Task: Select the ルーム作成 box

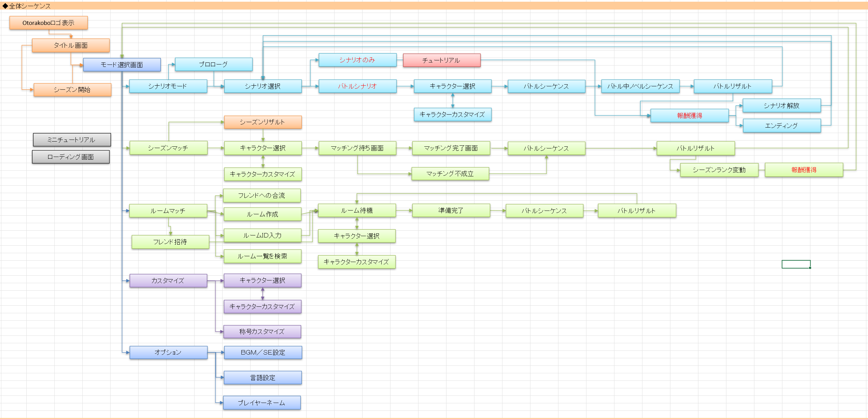Action: pos(262,214)
